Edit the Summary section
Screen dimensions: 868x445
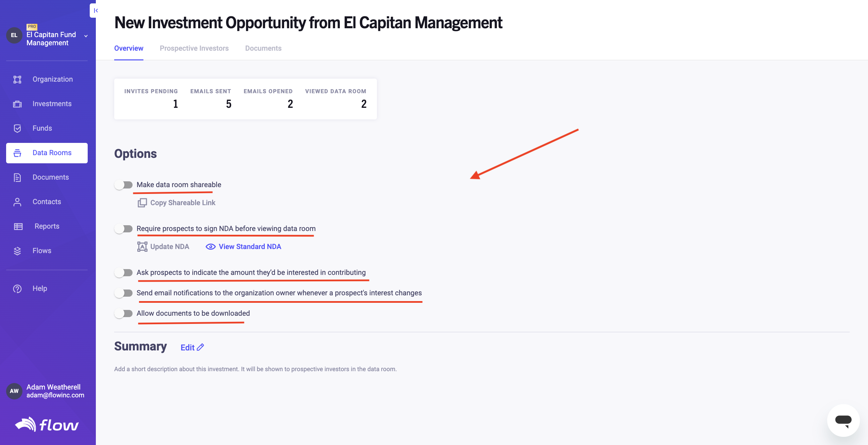tap(192, 347)
